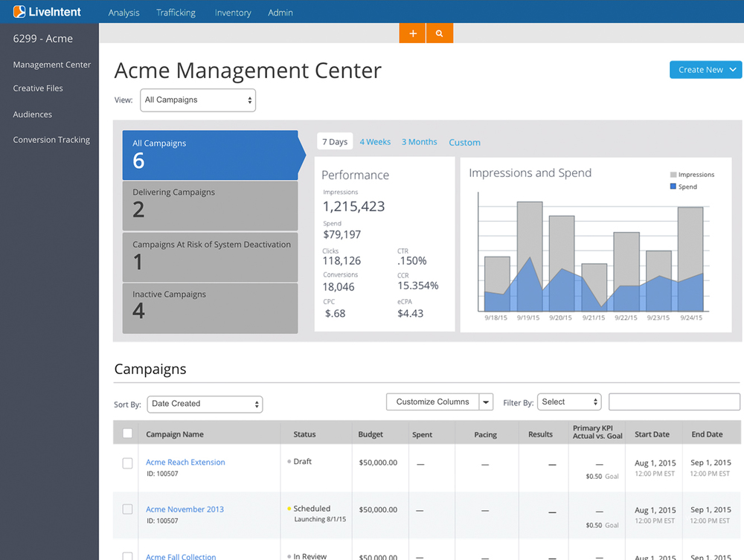Click the In Review status text
744x560 pixels.
pyautogui.click(x=310, y=556)
